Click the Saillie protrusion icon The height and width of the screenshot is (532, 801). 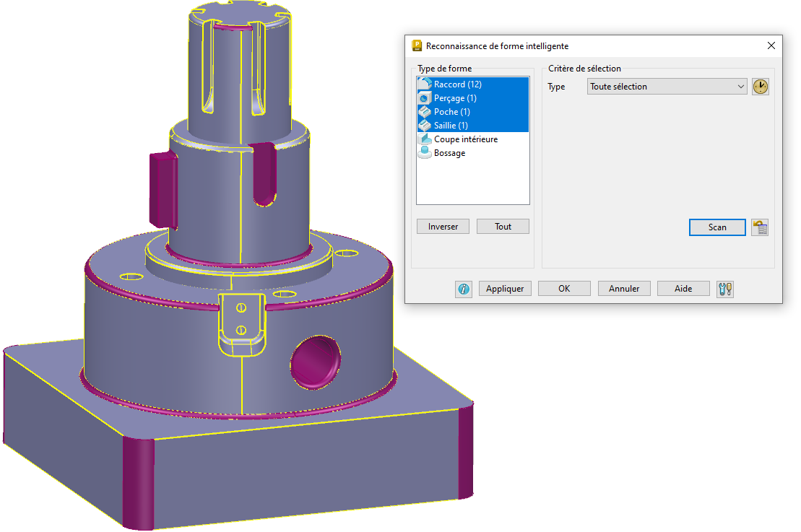(425, 126)
